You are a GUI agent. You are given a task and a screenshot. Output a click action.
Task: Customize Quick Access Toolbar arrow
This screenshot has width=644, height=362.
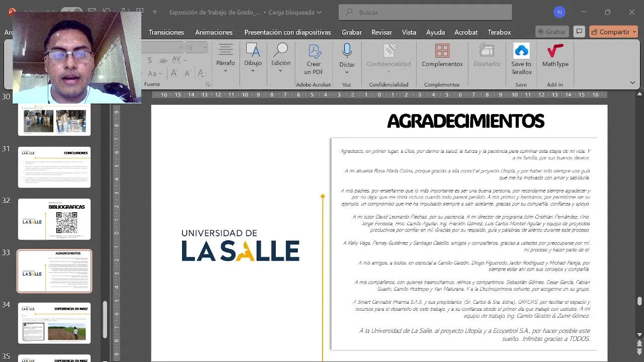pyautogui.click(x=154, y=12)
